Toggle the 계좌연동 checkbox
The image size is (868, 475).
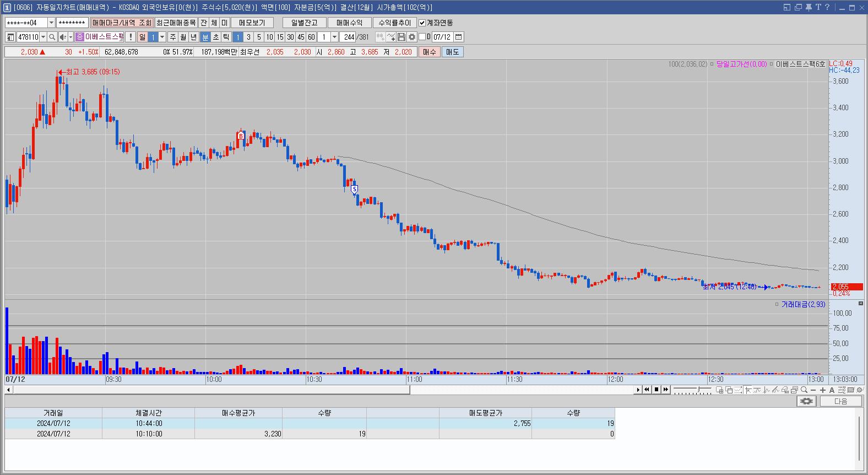[x=422, y=23]
